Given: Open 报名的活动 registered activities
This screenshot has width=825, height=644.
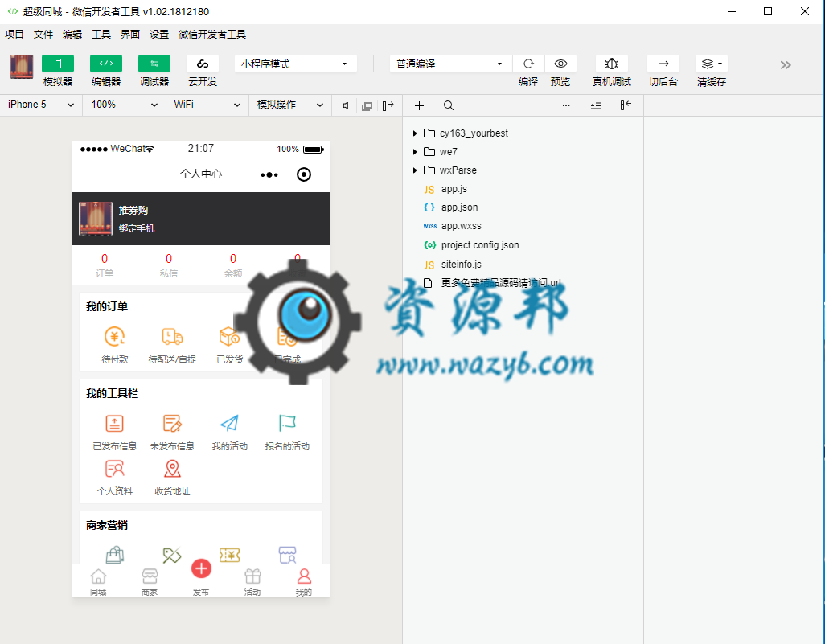Looking at the screenshot, I should click(x=287, y=432).
